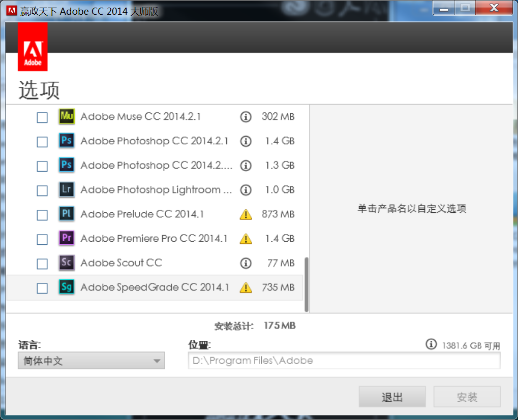Image resolution: width=518 pixels, height=420 pixels.
Task: Click the Ps icon for Photoshop CC 2014.2.1
Action: coord(67,141)
